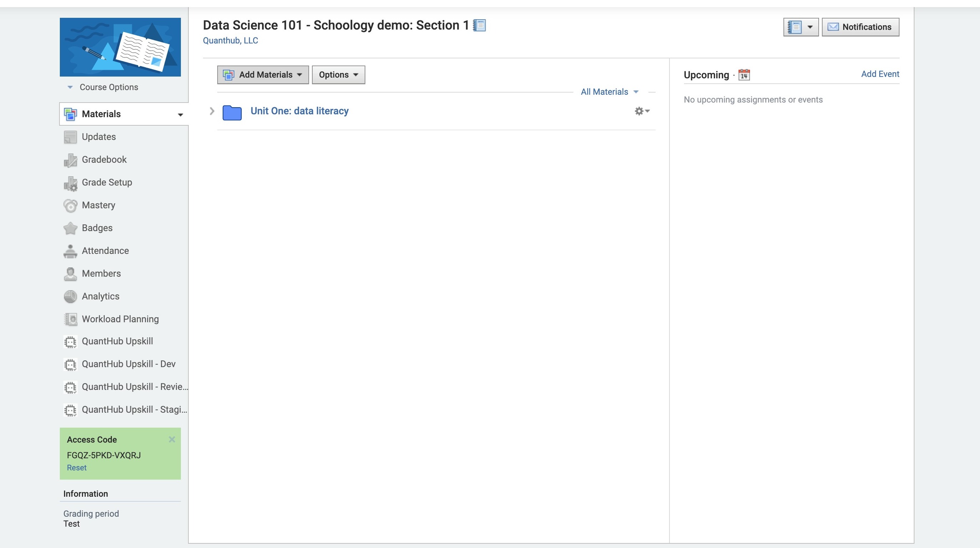Select Updates in the sidebar
Viewport: 980px width, 548px height.
click(x=99, y=137)
